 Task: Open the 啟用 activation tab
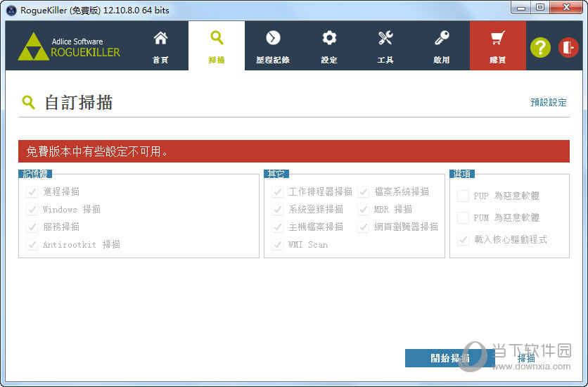coord(442,46)
